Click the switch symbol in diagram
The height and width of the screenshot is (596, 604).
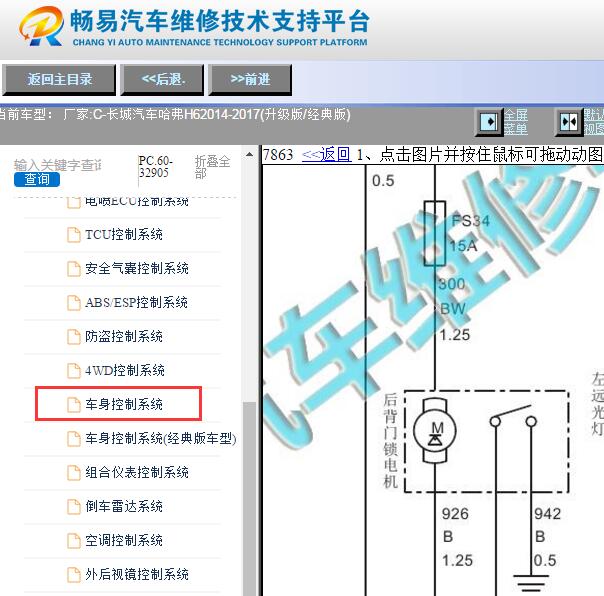click(513, 416)
